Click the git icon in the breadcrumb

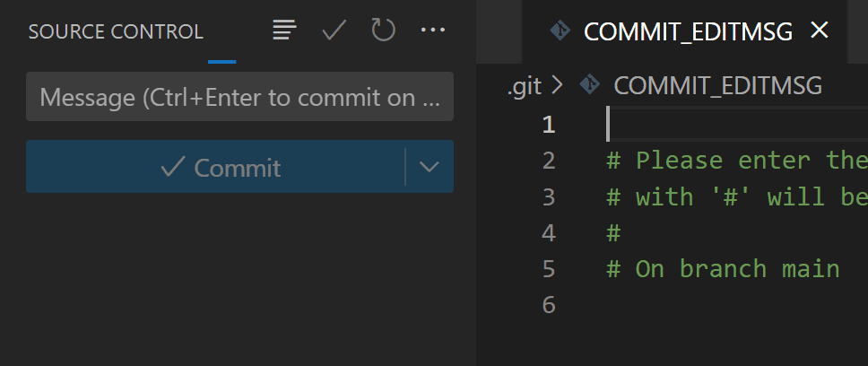(x=589, y=85)
